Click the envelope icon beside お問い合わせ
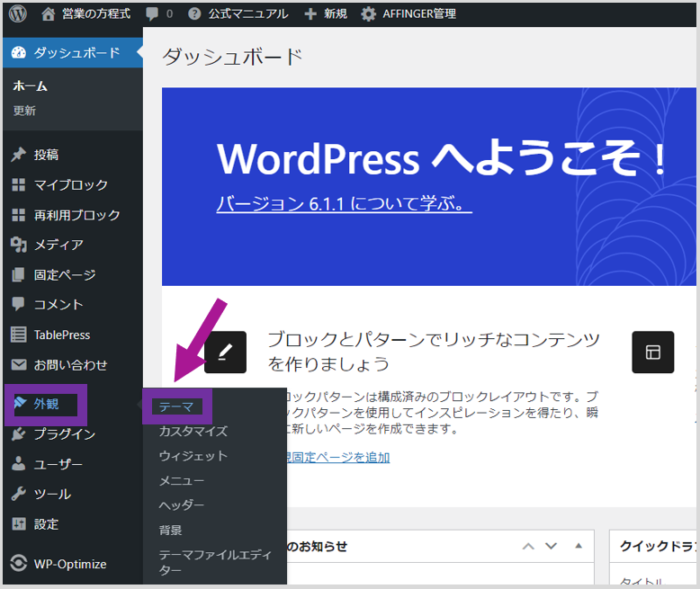 (x=18, y=365)
